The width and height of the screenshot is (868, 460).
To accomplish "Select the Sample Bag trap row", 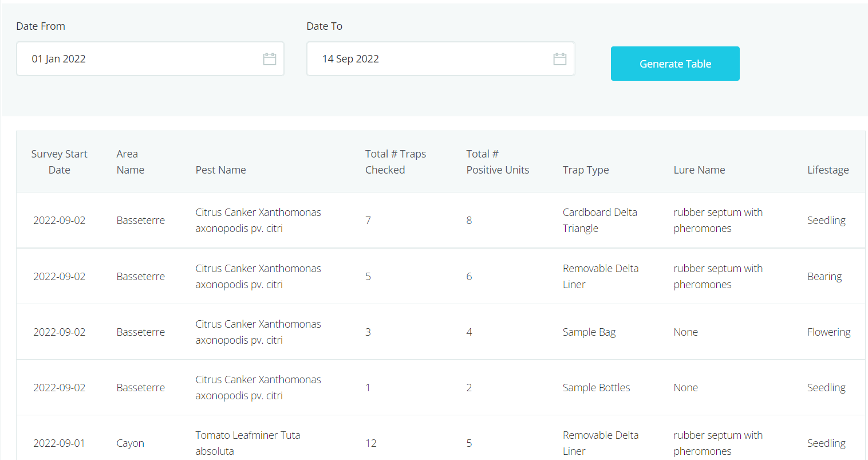I will click(589, 332).
